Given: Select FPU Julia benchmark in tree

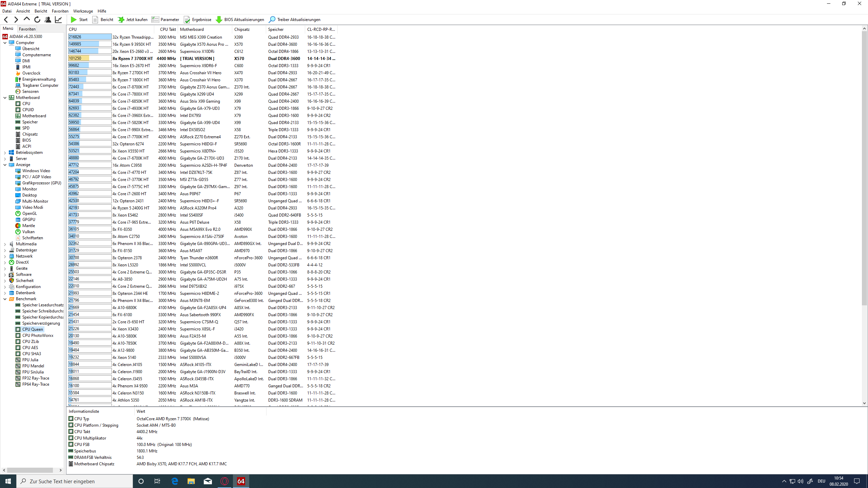Looking at the screenshot, I should point(30,360).
